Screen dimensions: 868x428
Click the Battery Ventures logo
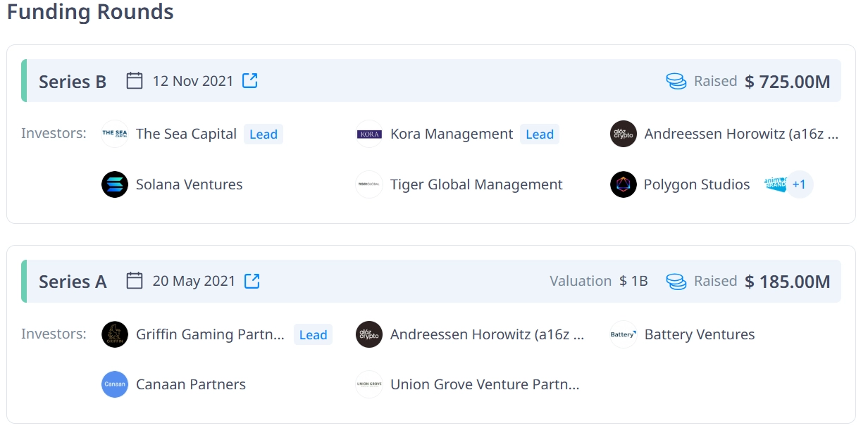[624, 334]
